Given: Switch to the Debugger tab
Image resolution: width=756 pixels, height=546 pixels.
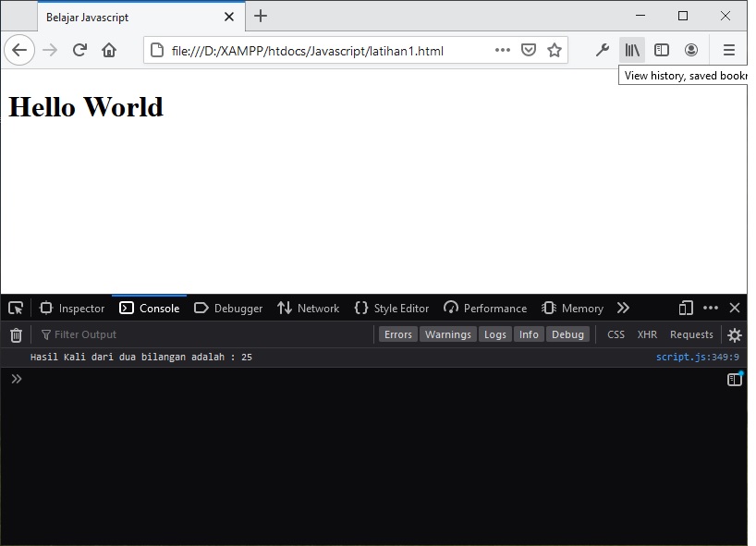Looking at the screenshot, I should click(228, 308).
